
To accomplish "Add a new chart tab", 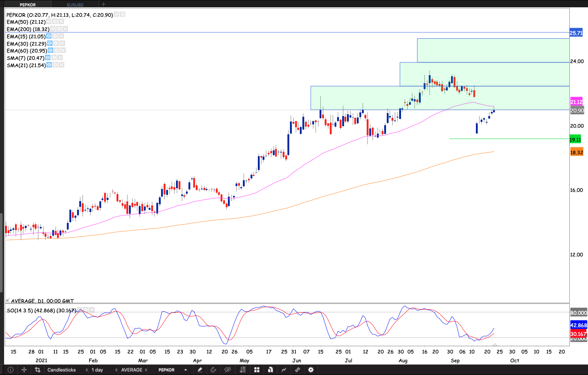I will [x=104, y=4].
